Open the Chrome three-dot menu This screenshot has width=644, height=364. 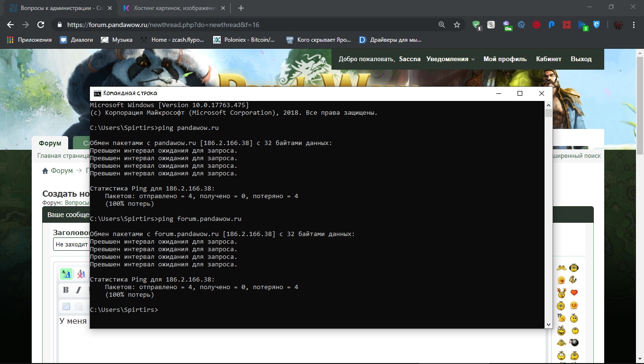coord(634,25)
